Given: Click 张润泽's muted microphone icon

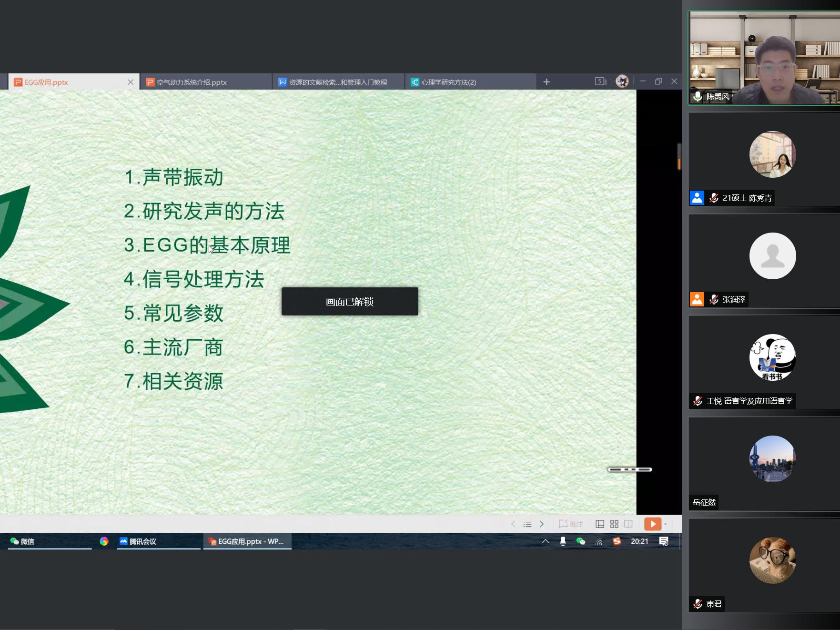Looking at the screenshot, I should tap(714, 299).
